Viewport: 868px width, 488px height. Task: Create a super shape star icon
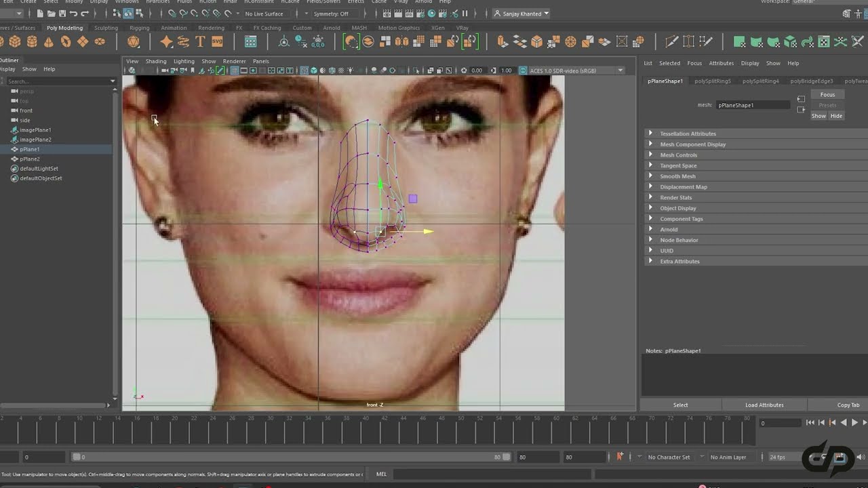(166, 41)
